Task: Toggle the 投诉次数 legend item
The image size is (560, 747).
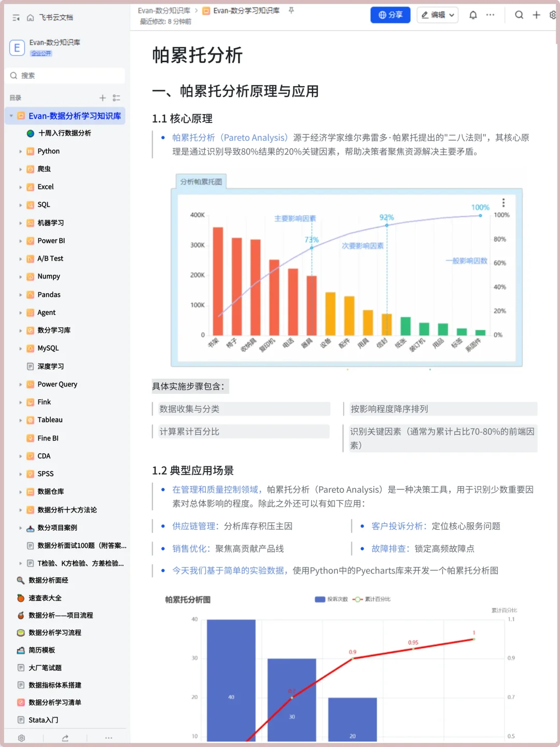Action: (331, 599)
